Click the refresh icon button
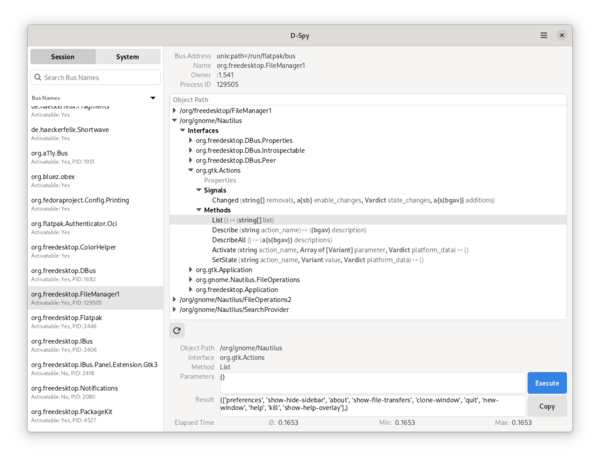The width and height of the screenshot is (600, 462). point(177,330)
